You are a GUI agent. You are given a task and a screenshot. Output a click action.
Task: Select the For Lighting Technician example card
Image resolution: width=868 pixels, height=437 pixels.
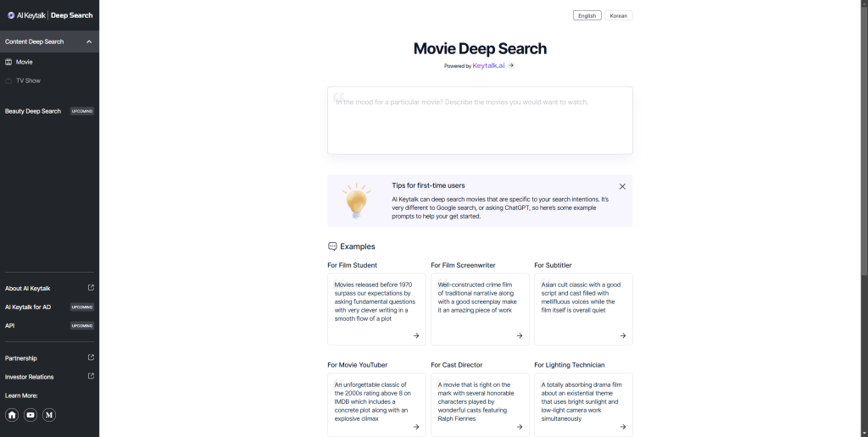583,405
